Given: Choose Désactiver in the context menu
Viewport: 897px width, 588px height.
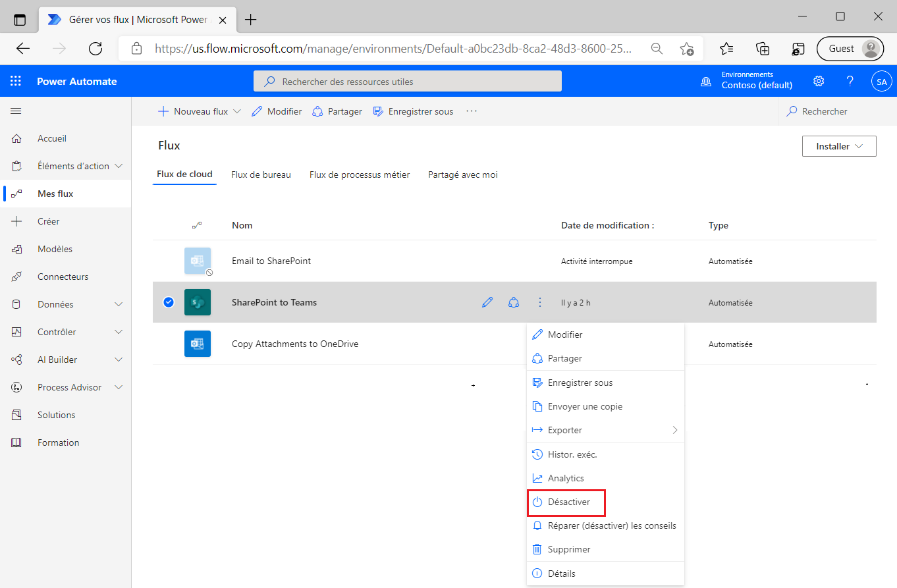Looking at the screenshot, I should point(605,502).
